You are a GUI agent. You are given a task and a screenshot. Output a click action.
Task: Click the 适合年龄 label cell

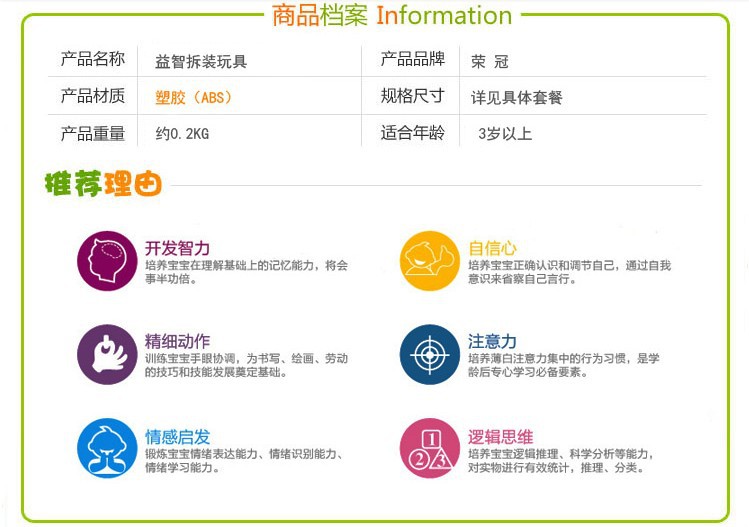(413, 133)
